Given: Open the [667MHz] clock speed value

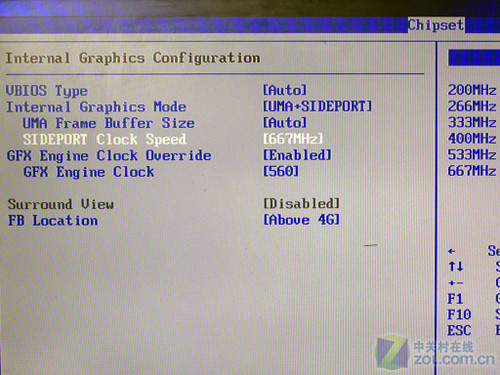Looking at the screenshot, I should [x=293, y=139].
